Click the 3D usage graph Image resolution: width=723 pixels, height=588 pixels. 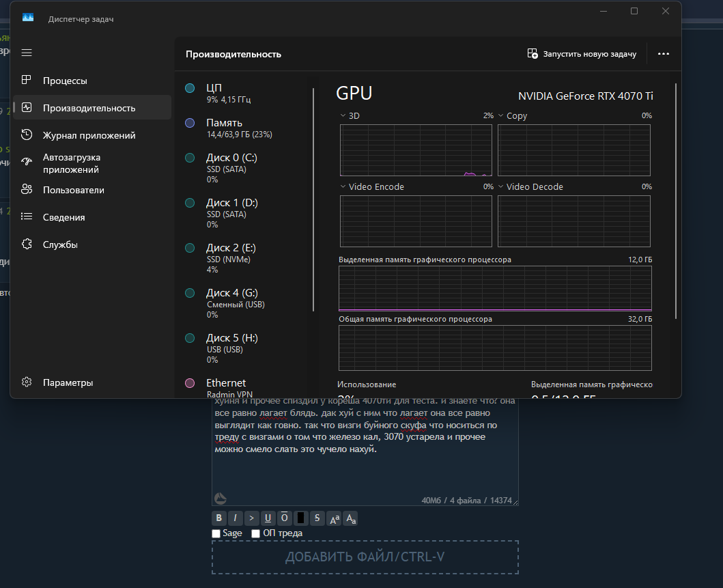click(416, 150)
